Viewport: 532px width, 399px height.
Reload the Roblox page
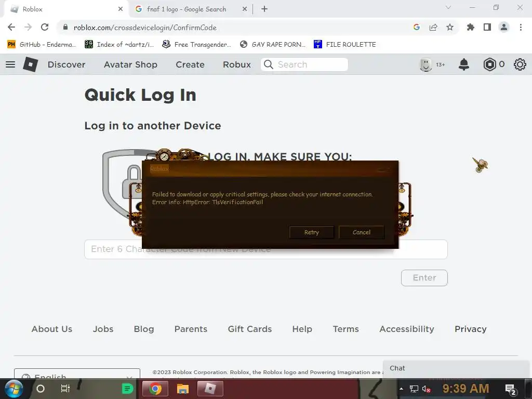pyautogui.click(x=45, y=27)
